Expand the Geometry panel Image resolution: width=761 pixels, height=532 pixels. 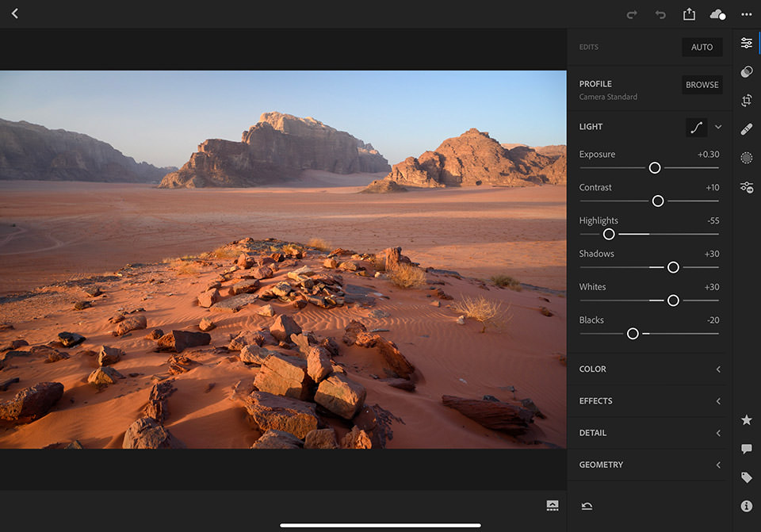click(x=649, y=465)
